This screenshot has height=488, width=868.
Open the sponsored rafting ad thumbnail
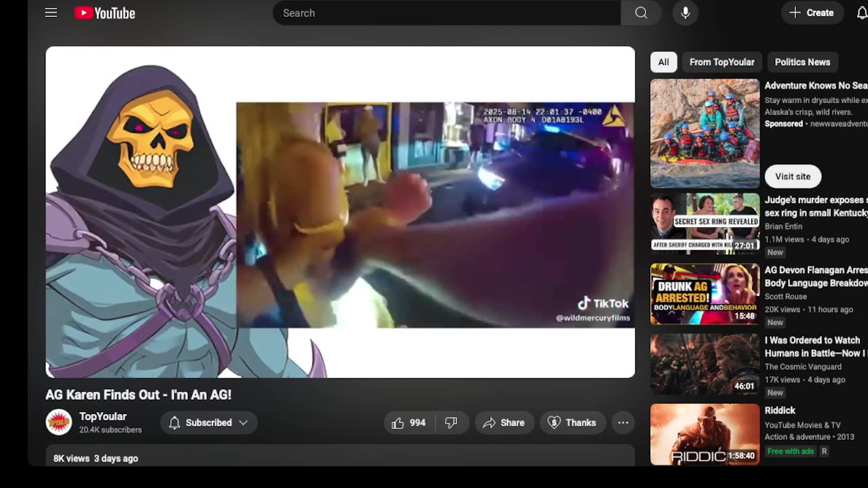705,134
